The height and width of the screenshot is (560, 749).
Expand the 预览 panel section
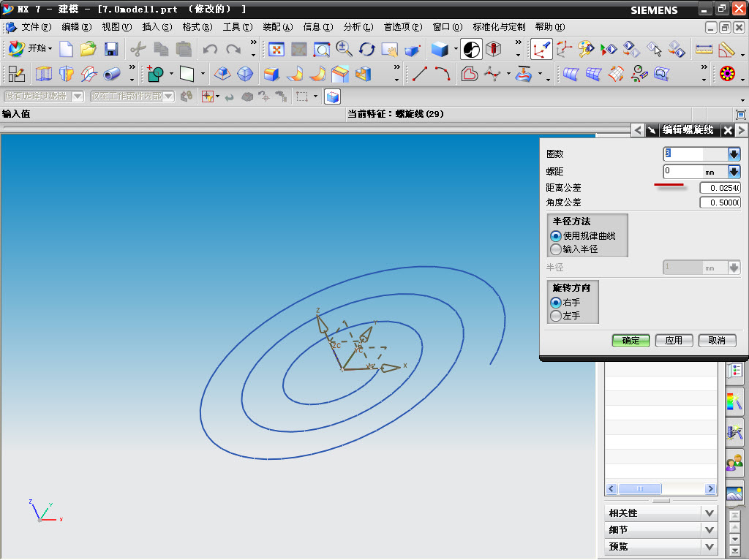pyautogui.click(x=660, y=547)
